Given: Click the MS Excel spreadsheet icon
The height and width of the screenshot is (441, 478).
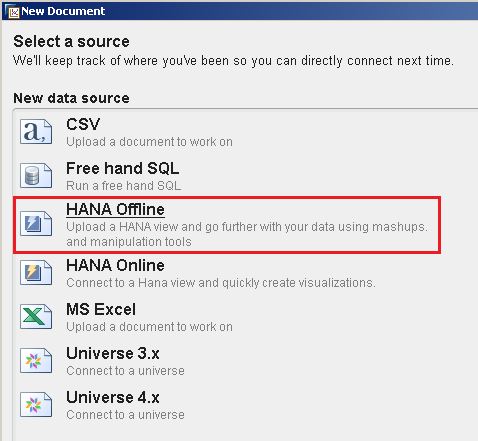Looking at the screenshot, I should pos(36,316).
